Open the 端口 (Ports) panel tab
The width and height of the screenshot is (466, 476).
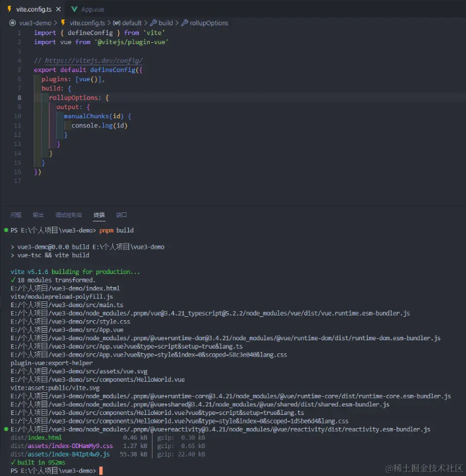point(121,215)
